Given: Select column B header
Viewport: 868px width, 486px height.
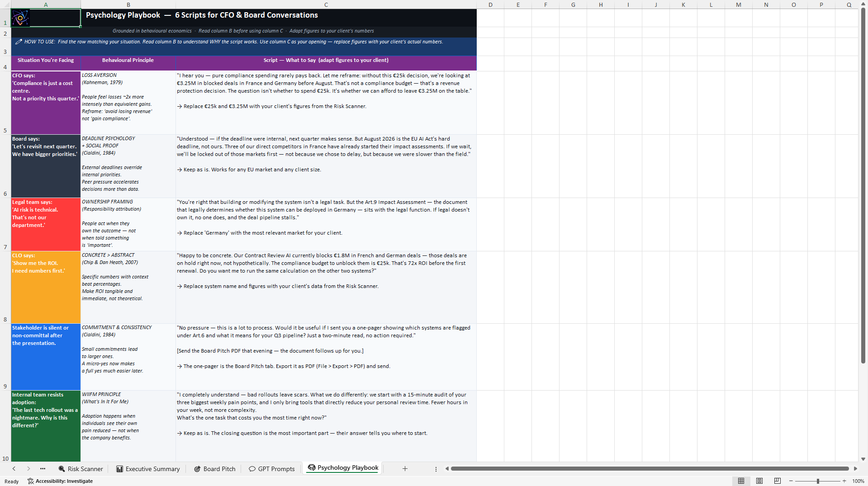Looking at the screenshot, I should tap(128, 5).
